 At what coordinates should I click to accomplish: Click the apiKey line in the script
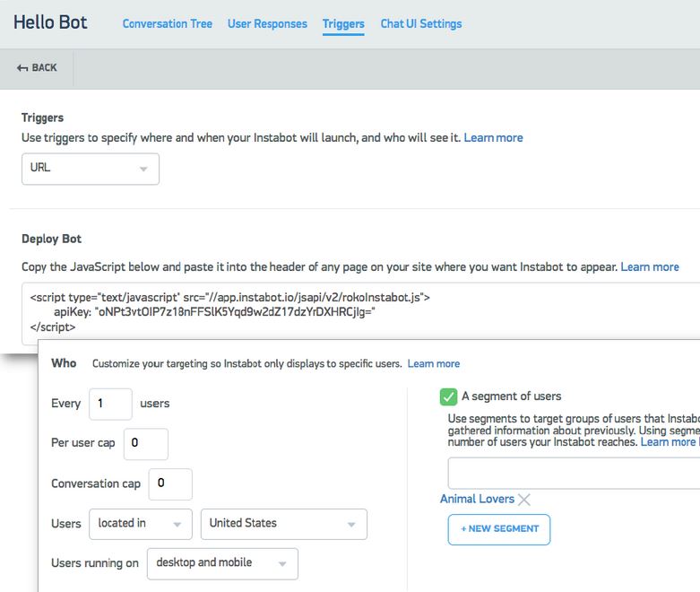click(x=214, y=312)
